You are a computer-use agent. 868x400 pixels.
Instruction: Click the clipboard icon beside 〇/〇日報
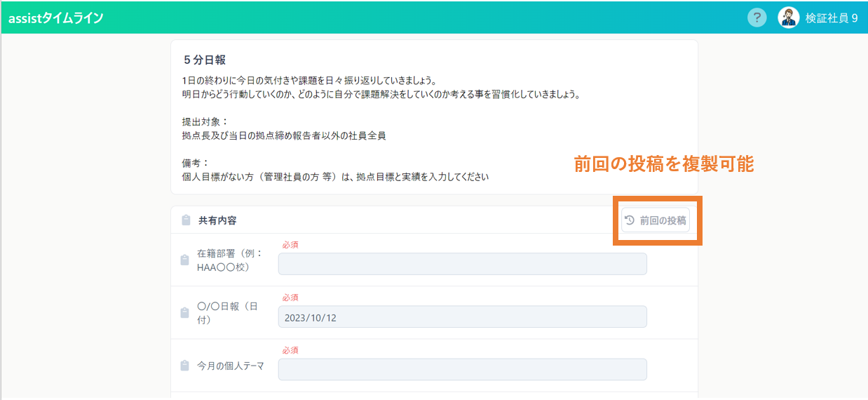coord(185,313)
